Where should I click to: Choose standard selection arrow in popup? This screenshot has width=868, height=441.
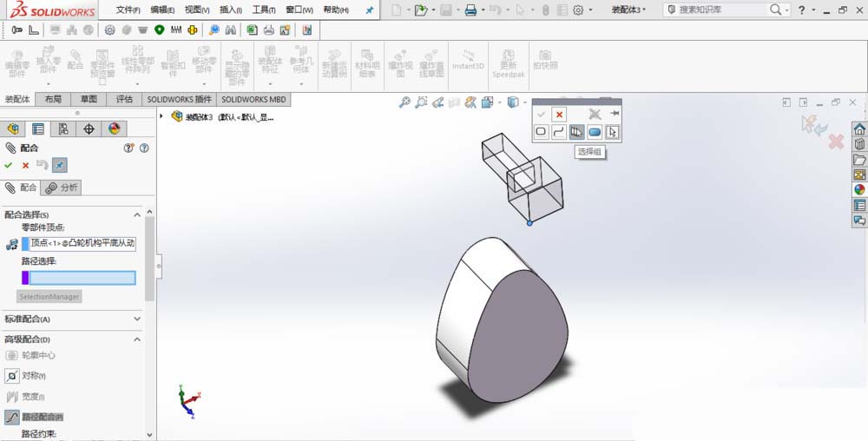tap(612, 132)
